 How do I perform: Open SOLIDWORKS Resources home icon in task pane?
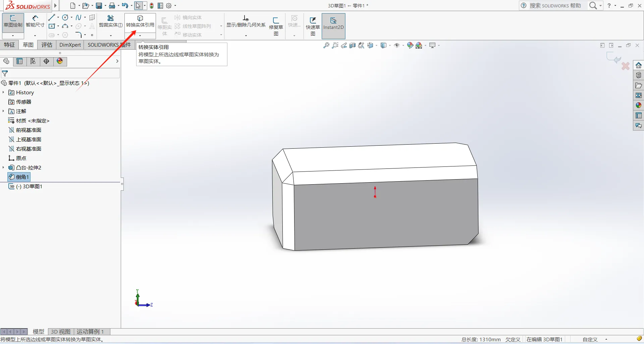638,65
